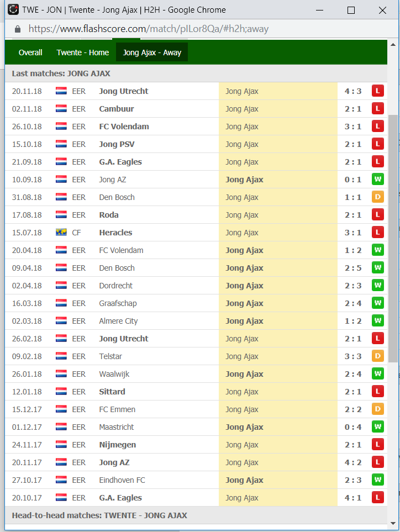Click the L badge for 21.09.18 G.A. Eagles

(377, 161)
